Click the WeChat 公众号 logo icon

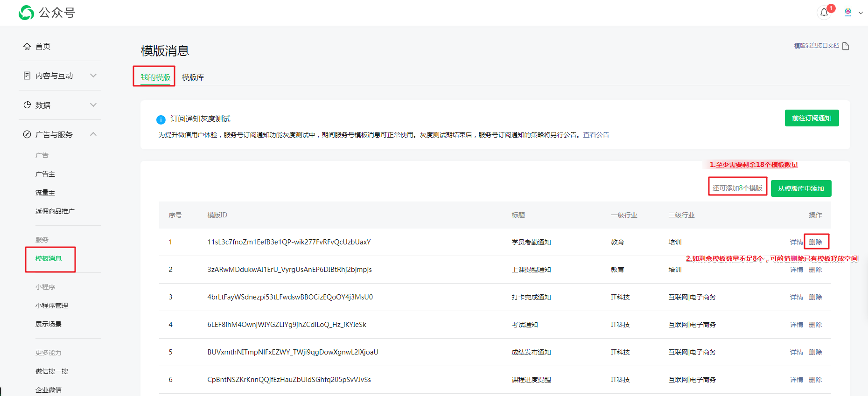(26, 13)
